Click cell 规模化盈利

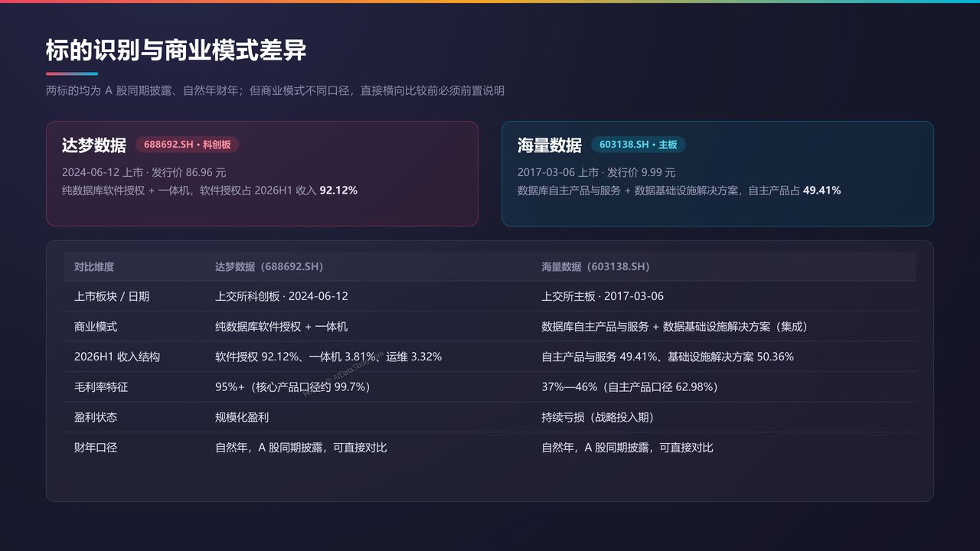[x=242, y=417]
